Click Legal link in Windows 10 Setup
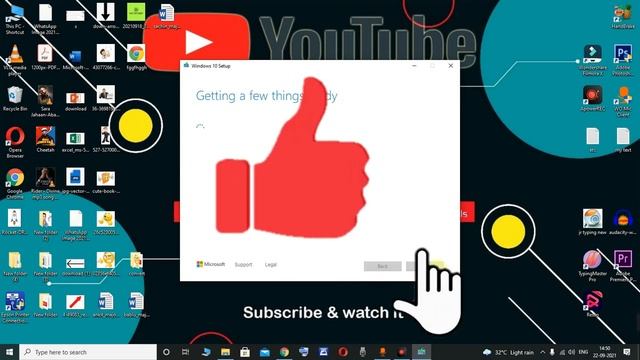Screen dimensions: 640x360 271,264
